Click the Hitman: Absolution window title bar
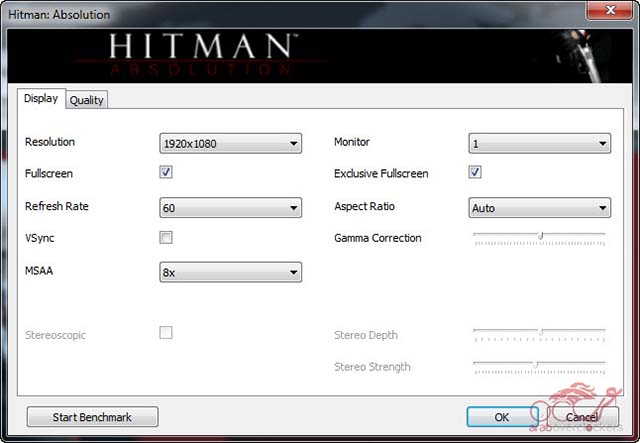This screenshot has width=640, height=443. (300, 14)
